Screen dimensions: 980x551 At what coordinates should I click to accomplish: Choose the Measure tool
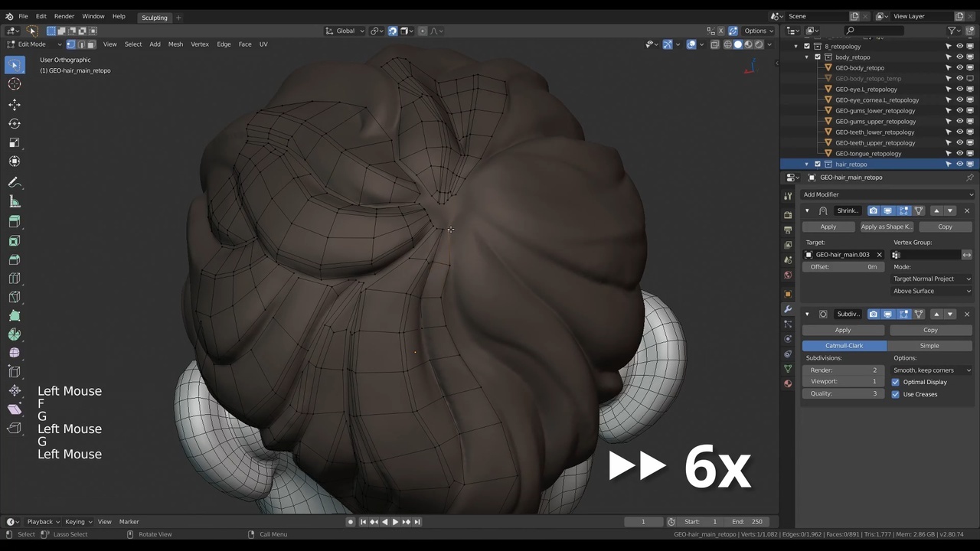[15, 202]
